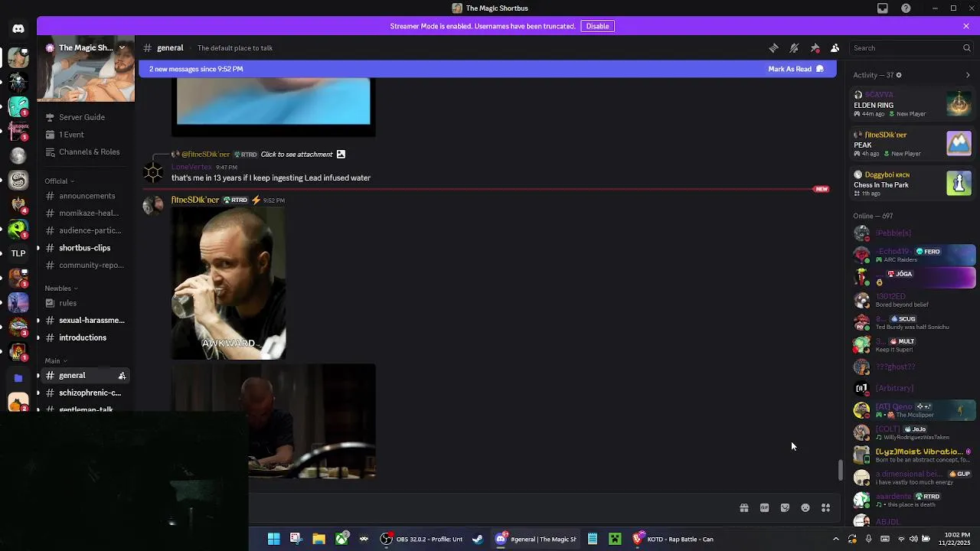Image resolution: width=980 pixels, height=551 pixels.
Task: Open Steam from taskbar
Action: click(x=478, y=540)
